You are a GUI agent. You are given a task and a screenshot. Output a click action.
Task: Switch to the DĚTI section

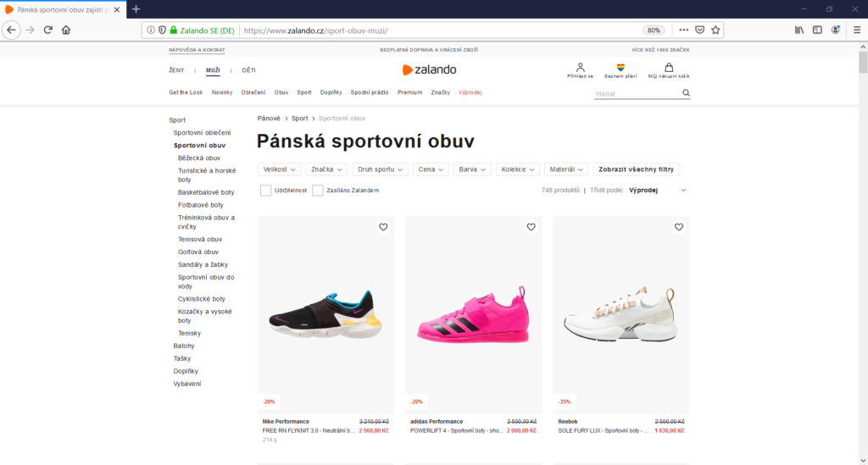pyautogui.click(x=248, y=70)
